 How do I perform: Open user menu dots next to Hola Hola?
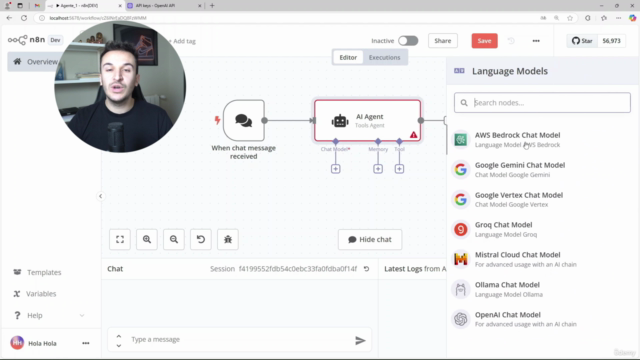(86, 343)
